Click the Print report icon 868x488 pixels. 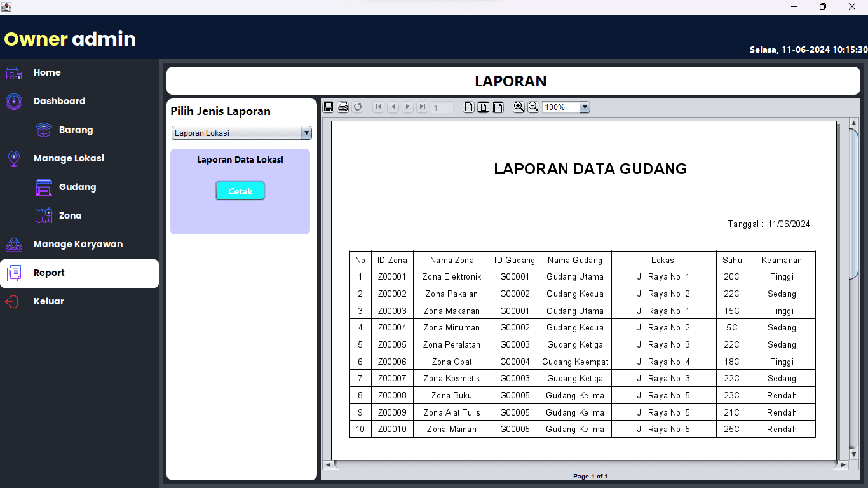click(343, 107)
